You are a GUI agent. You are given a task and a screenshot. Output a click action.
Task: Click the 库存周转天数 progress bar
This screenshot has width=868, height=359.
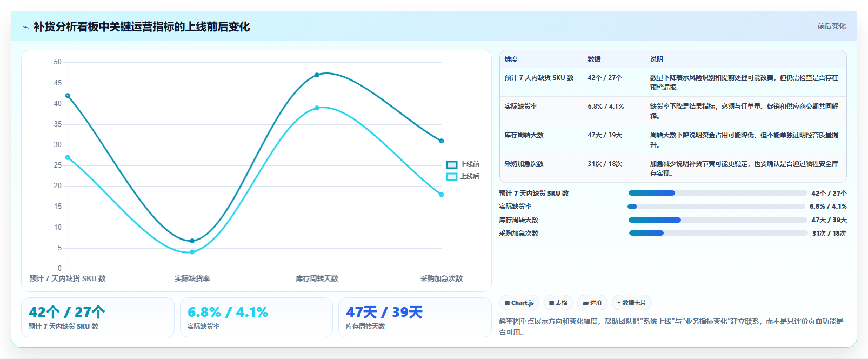(x=717, y=220)
